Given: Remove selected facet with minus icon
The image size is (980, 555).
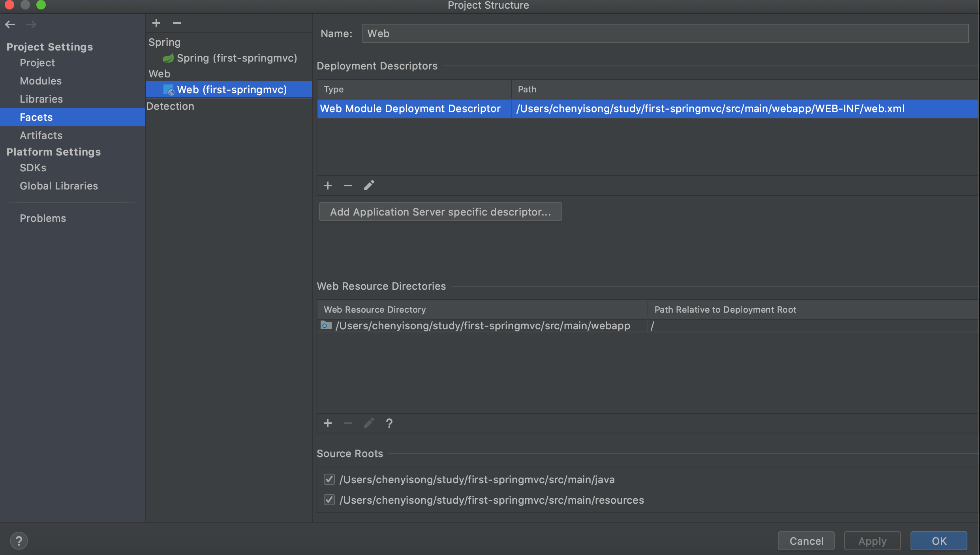Looking at the screenshot, I should 177,23.
